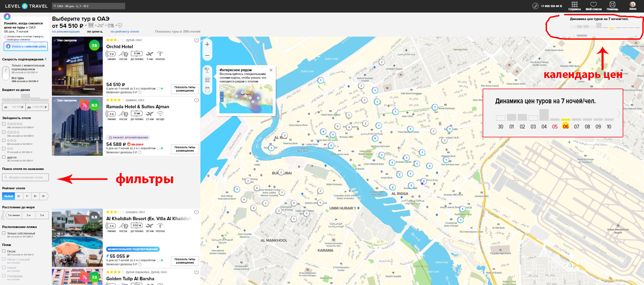Show accommodation types for Ramada Hotel

pyautogui.click(x=185, y=149)
